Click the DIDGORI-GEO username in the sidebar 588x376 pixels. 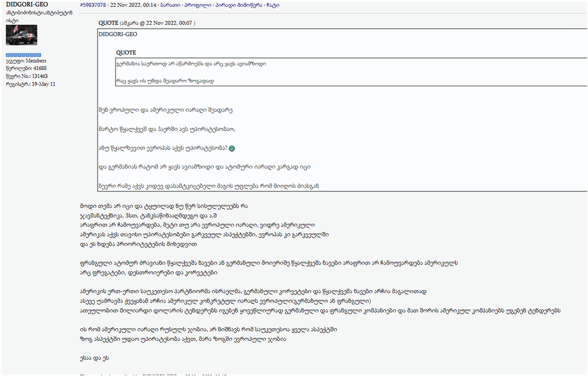[27, 5]
